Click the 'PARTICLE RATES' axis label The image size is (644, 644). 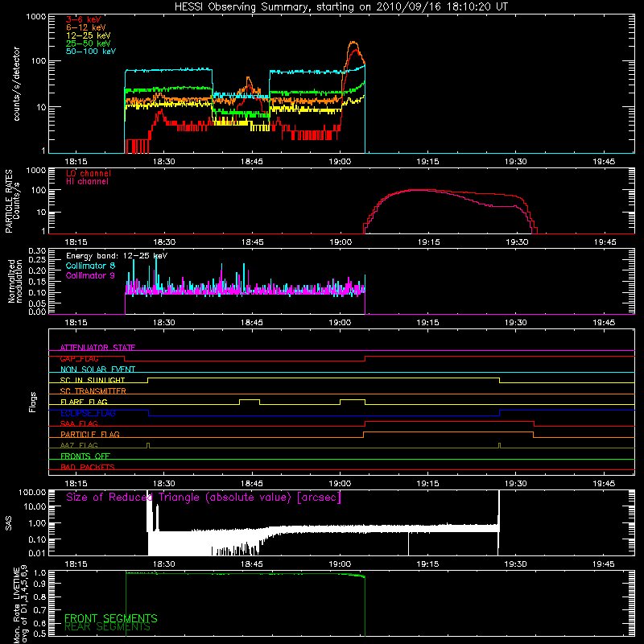9,201
